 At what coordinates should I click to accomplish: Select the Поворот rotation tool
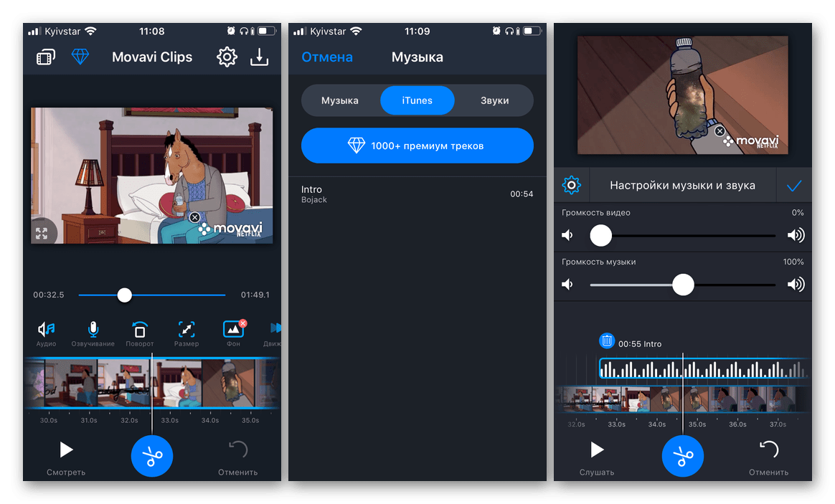point(139,332)
